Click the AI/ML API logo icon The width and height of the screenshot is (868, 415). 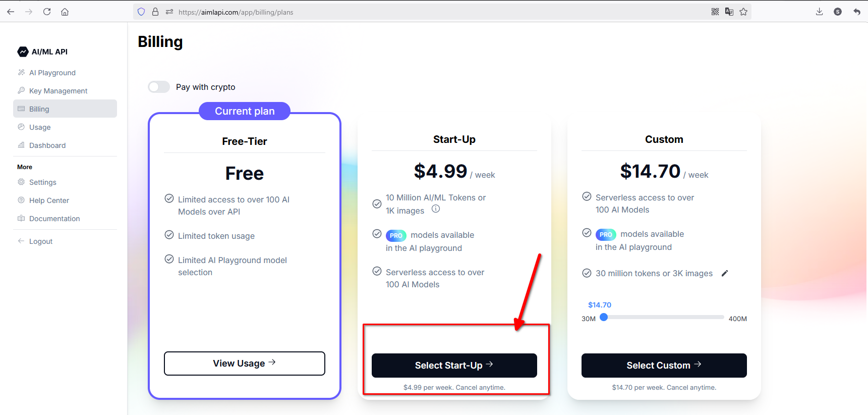[23, 51]
